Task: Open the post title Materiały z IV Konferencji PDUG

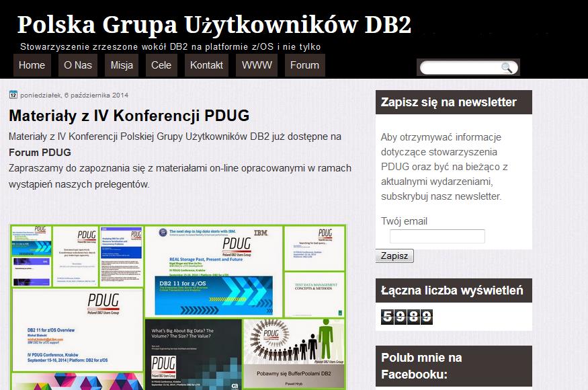Action: (129, 116)
